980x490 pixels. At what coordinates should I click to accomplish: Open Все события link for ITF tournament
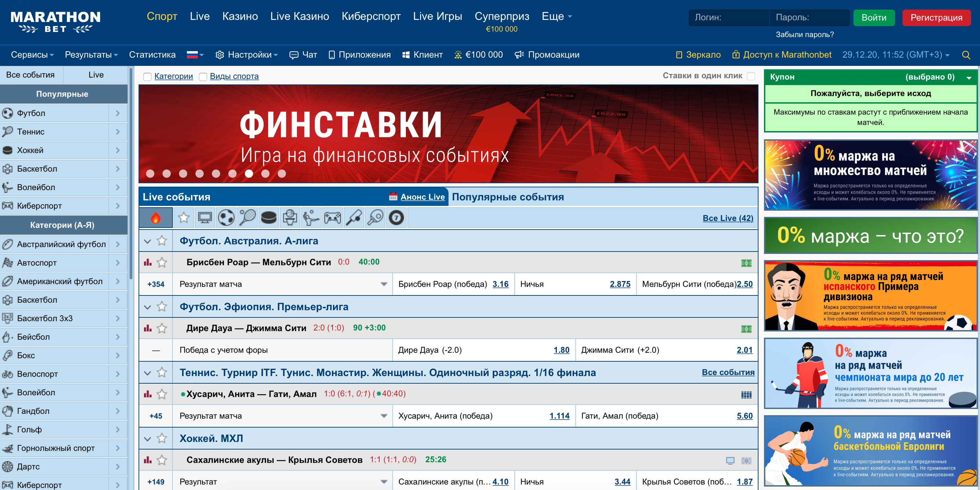[x=728, y=372]
